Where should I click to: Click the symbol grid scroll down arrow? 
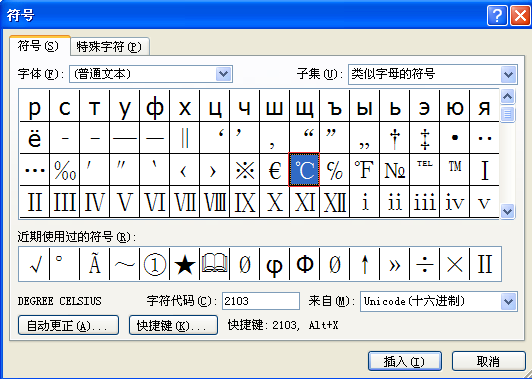click(x=507, y=211)
